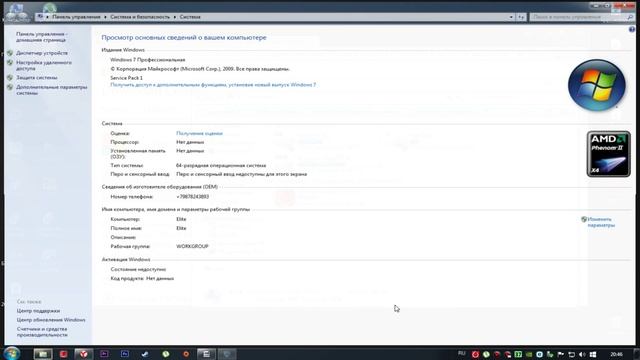The height and width of the screenshot is (360, 640).
Task: Open the file explorer taskbar button
Action: click(43, 354)
